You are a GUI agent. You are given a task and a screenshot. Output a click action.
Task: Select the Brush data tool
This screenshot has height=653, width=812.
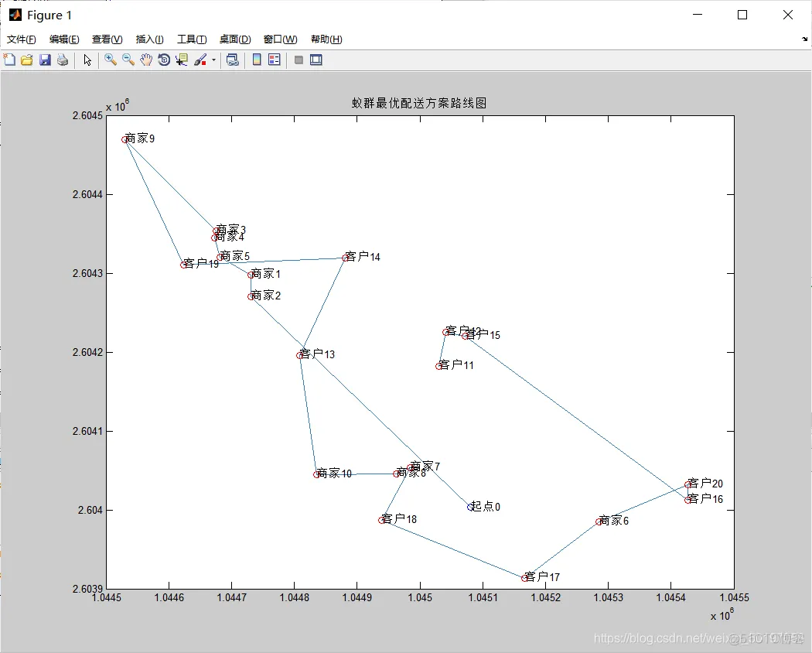coord(200,60)
